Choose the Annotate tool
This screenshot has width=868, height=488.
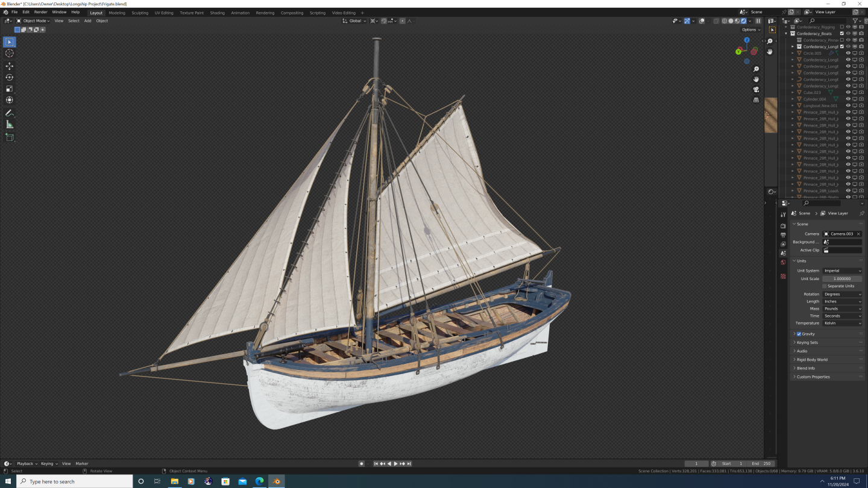[x=10, y=113]
